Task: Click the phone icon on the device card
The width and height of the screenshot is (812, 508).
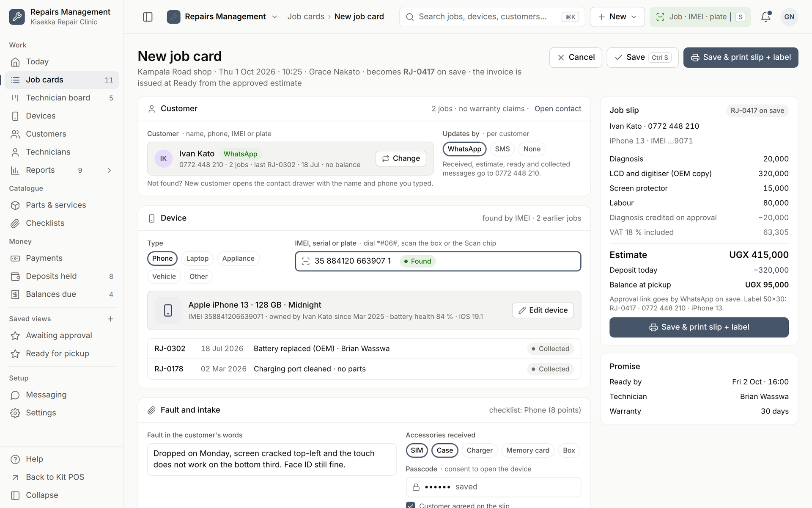Action: 168,310
